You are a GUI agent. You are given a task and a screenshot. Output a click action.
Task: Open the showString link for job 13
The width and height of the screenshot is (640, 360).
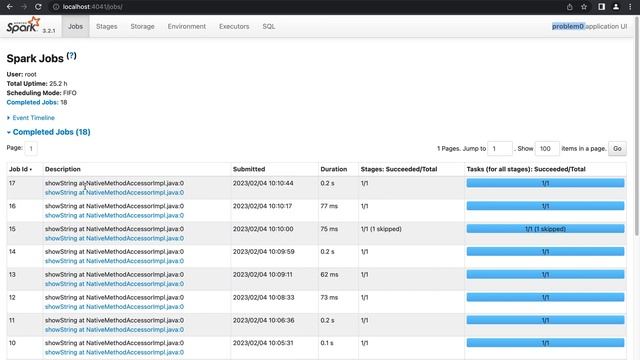pyautogui.click(x=114, y=284)
